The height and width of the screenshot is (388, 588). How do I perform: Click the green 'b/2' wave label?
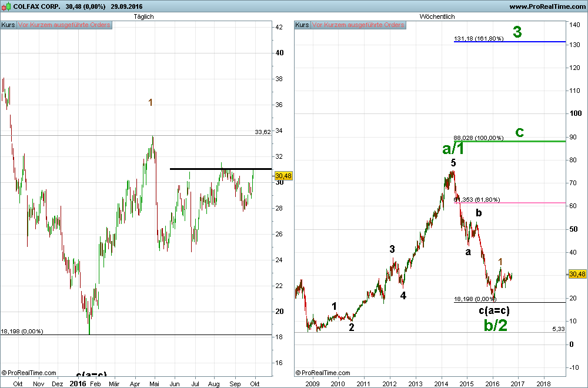pos(495,325)
